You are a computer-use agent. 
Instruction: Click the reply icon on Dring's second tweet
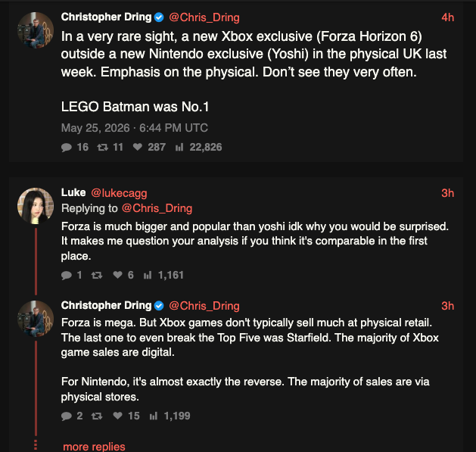pyautogui.click(x=66, y=416)
